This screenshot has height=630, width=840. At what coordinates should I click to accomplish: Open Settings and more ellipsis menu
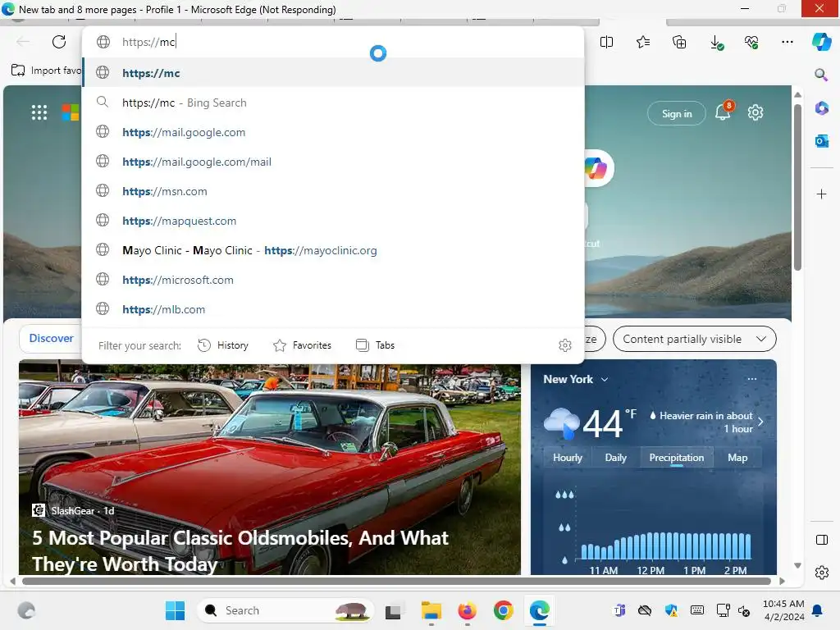pos(787,43)
